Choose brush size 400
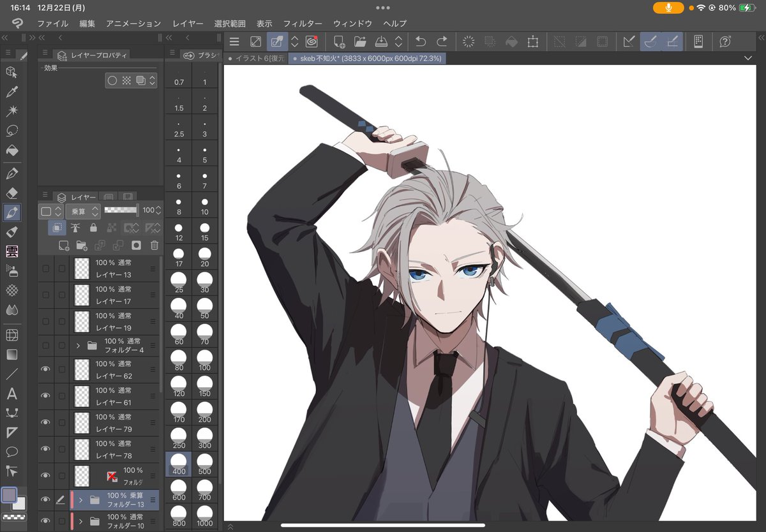 [x=179, y=464]
